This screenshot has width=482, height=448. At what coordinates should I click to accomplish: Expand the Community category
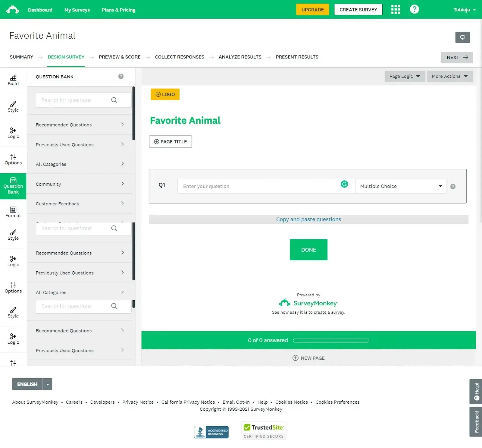pyautogui.click(x=80, y=184)
